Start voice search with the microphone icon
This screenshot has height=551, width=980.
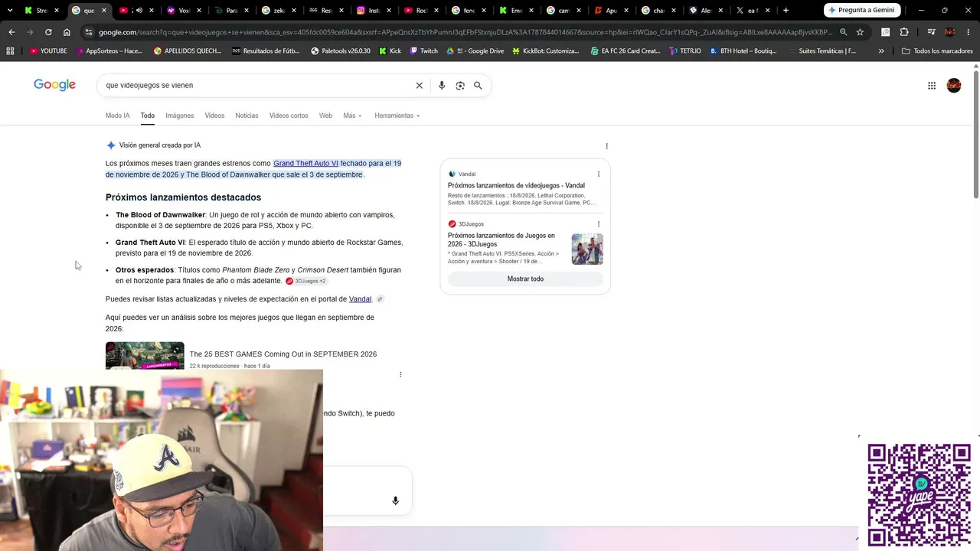[x=442, y=86]
